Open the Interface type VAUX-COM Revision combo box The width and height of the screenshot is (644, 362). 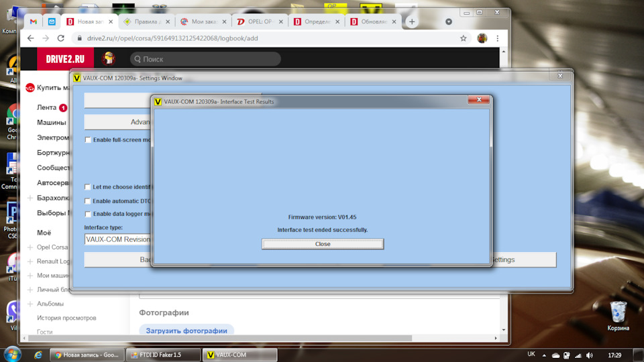[x=118, y=239]
